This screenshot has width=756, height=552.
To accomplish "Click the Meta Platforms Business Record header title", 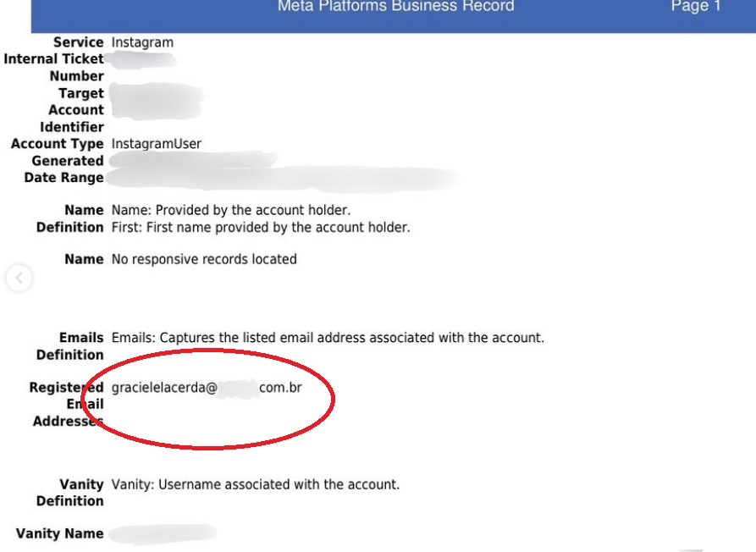I will (x=395, y=7).
